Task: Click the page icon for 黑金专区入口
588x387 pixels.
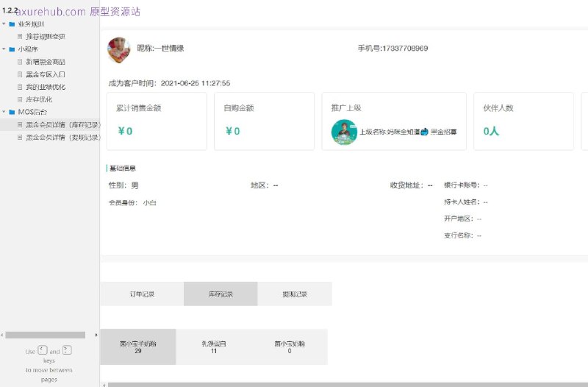Action: pos(20,74)
